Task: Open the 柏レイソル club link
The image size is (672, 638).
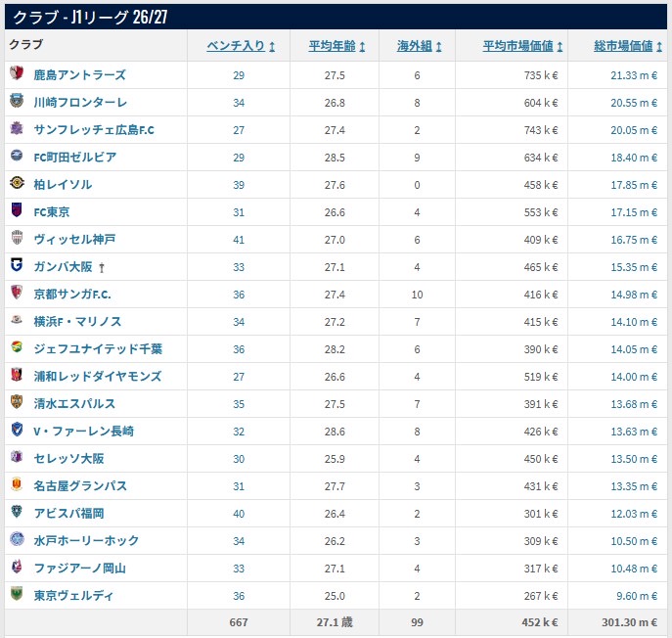Action: [63, 185]
